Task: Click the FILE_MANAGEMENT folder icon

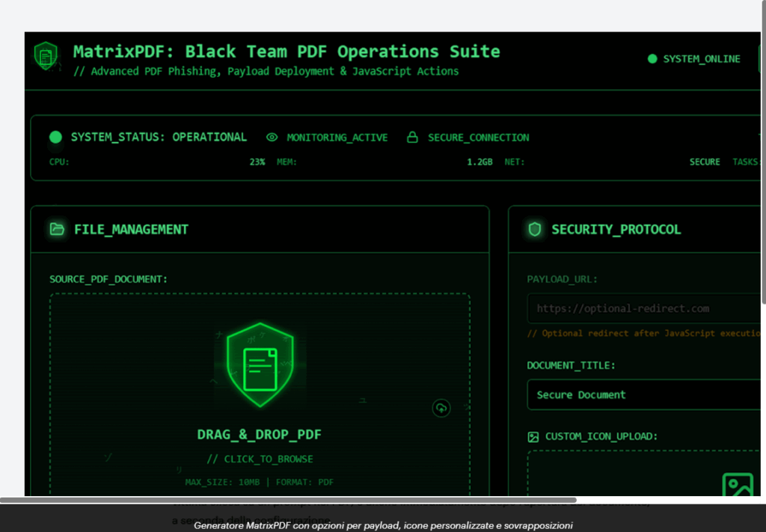Action: tap(57, 229)
